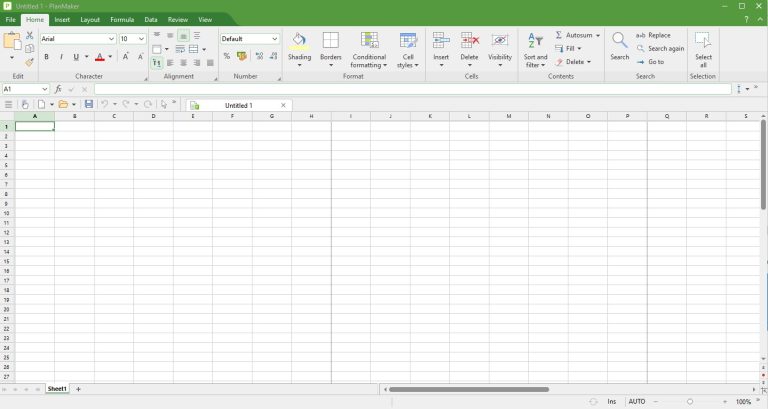
Task: Toggle Ins insert mode in status bar
Action: click(611, 401)
